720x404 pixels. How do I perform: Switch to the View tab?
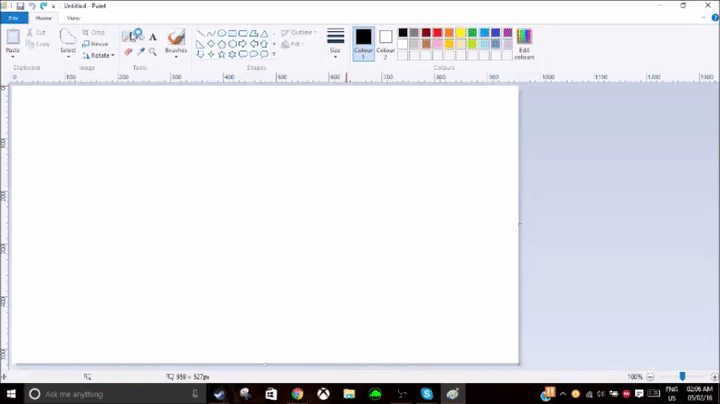(73, 18)
